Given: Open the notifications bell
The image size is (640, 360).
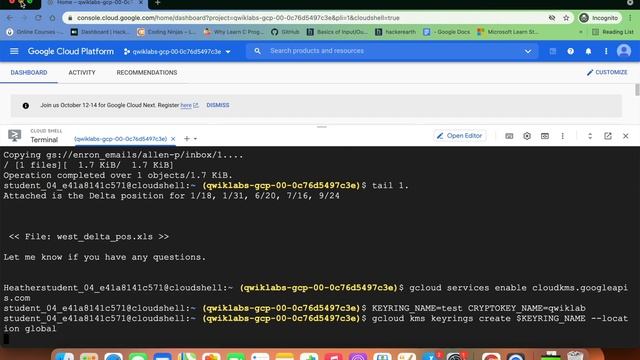Looking at the screenshot, I should pos(588,51).
